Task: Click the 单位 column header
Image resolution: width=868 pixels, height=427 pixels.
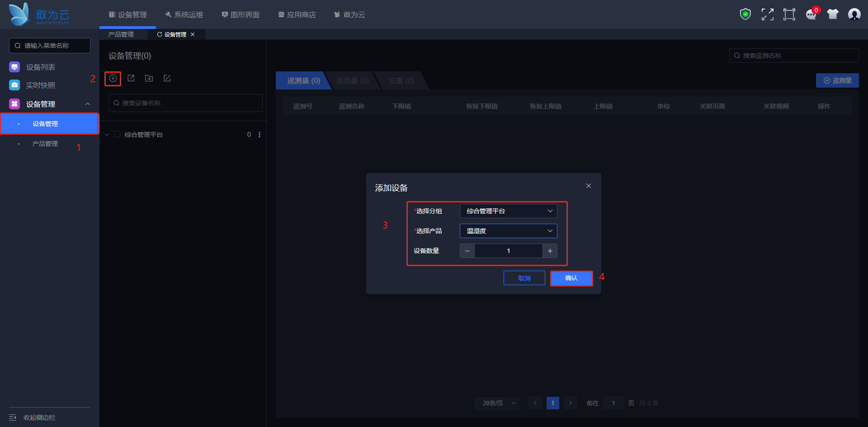Action: click(664, 106)
